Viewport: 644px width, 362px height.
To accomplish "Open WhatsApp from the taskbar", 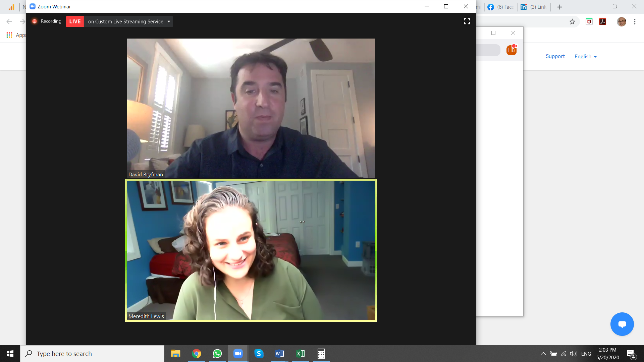I will tap(217, 354).
